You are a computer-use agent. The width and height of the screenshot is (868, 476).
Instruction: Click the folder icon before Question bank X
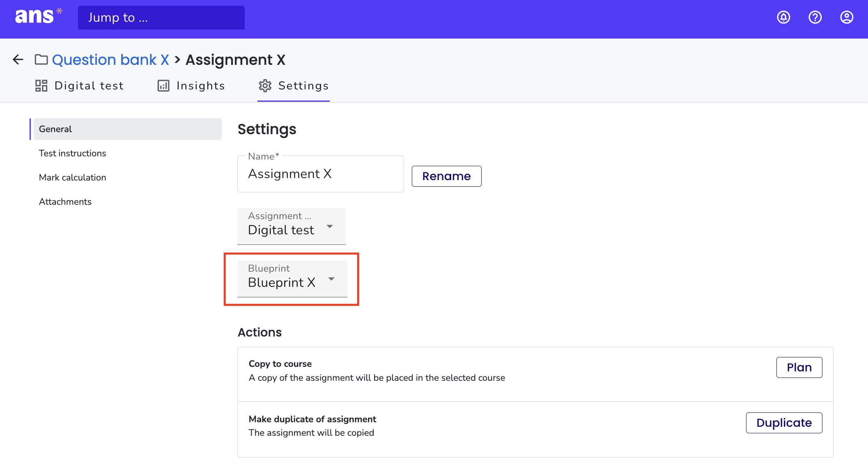click(x=41, y=59)
